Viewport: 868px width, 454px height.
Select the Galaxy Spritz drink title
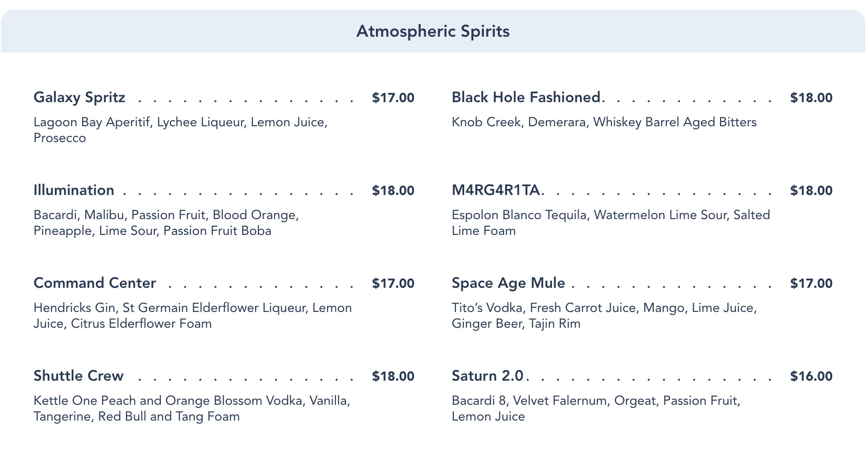79,97
